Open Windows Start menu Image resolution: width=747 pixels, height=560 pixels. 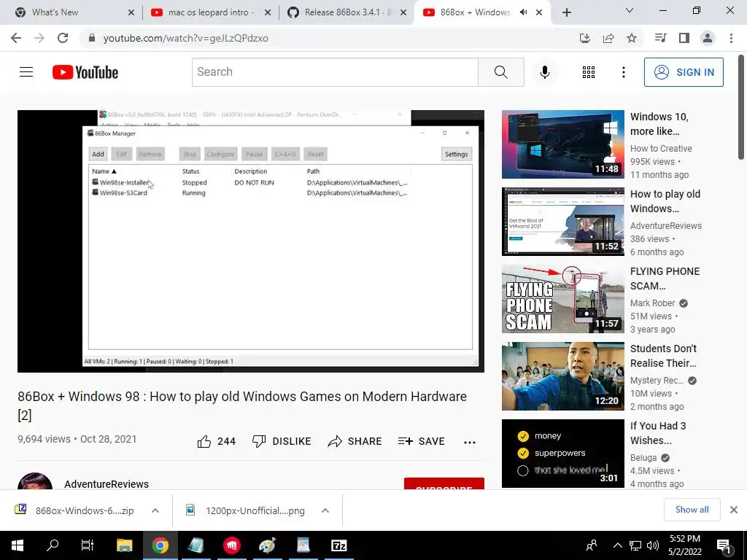point(18,545)
